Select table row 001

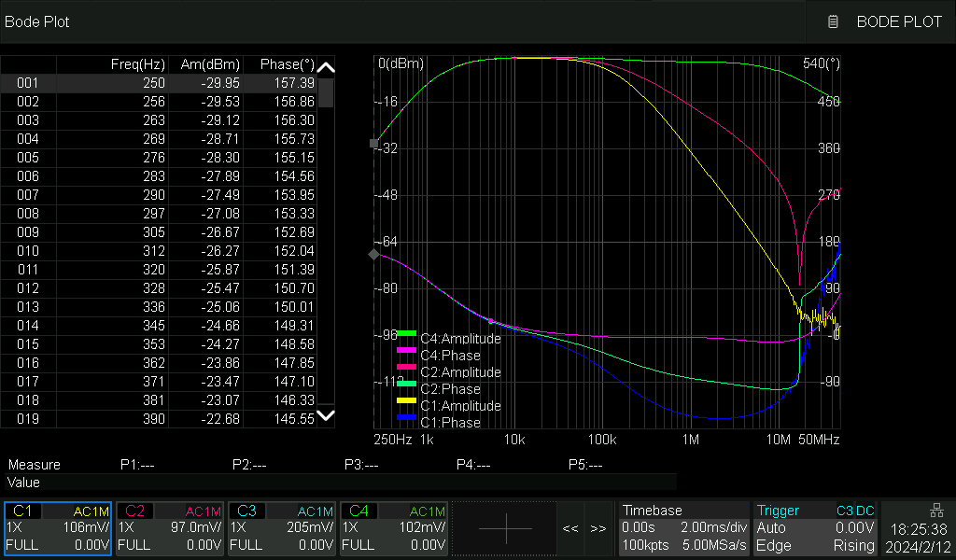(x=159, y=83)
